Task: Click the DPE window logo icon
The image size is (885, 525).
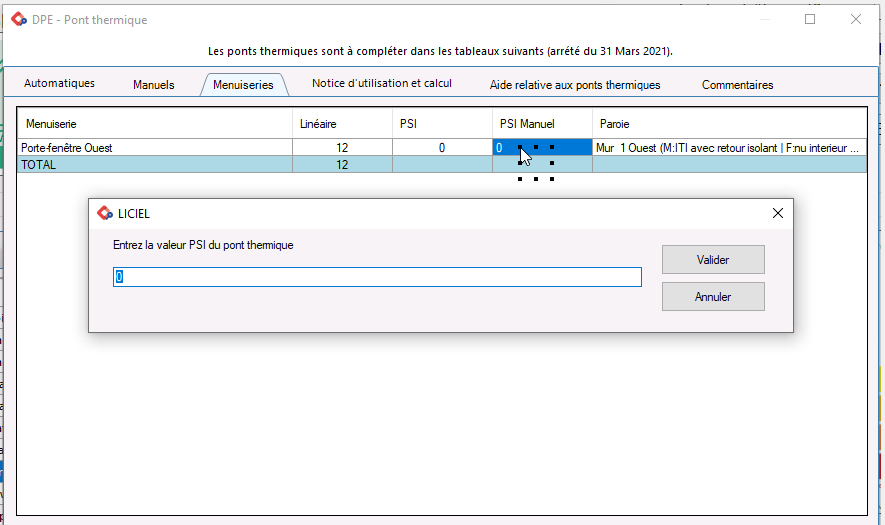Action: point(18,19)
